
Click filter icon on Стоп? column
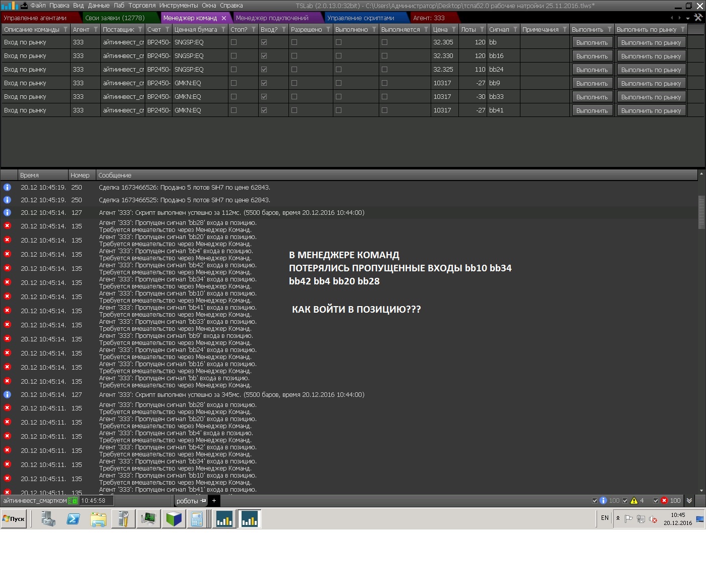click(x=254, y=29)
